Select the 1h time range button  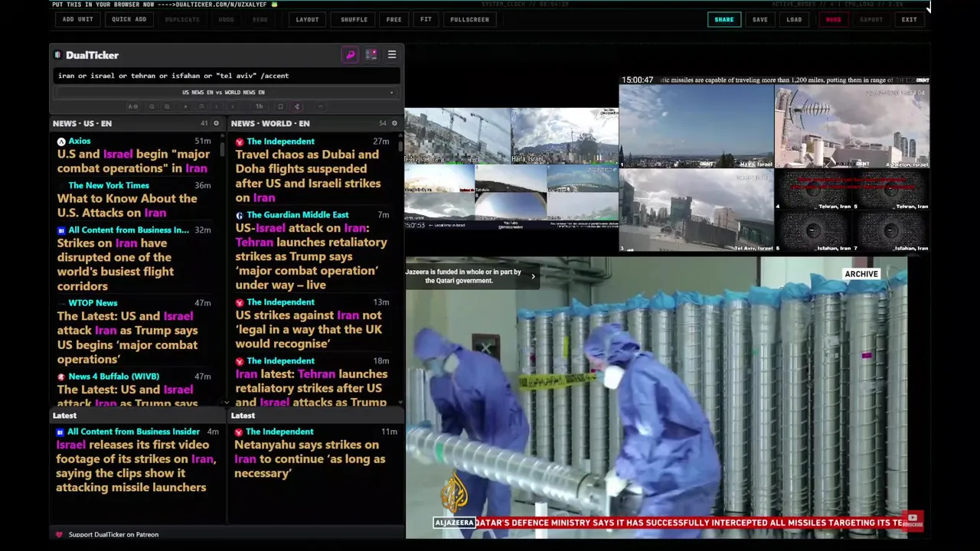(x=259, y=106)
